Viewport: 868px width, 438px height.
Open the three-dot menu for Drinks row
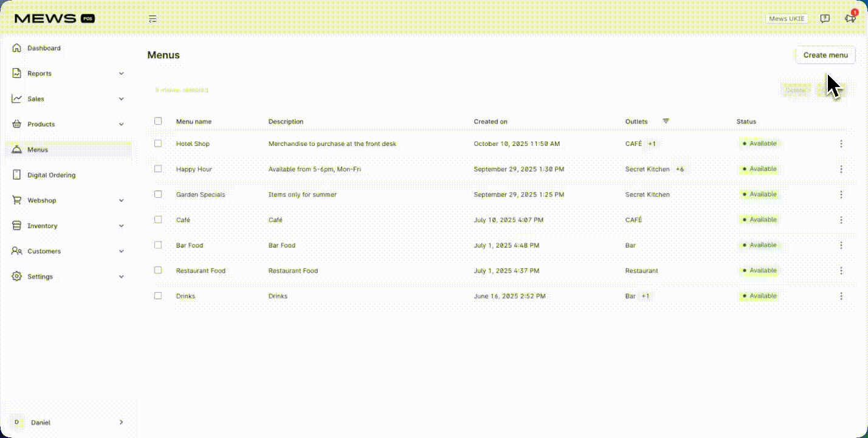841,296
